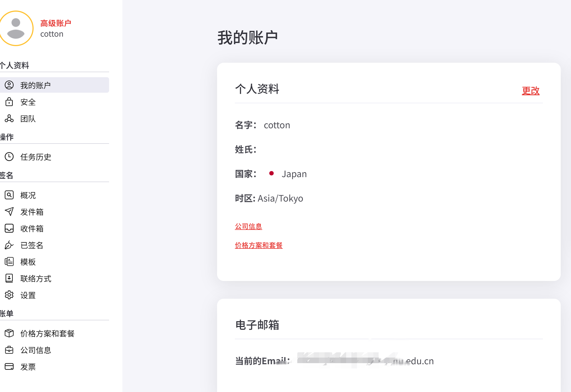Image resolution: width=571 pixels, height=392 pixels.
Task: Click the cotton profile avatar picture
Action: coord(16,28)
